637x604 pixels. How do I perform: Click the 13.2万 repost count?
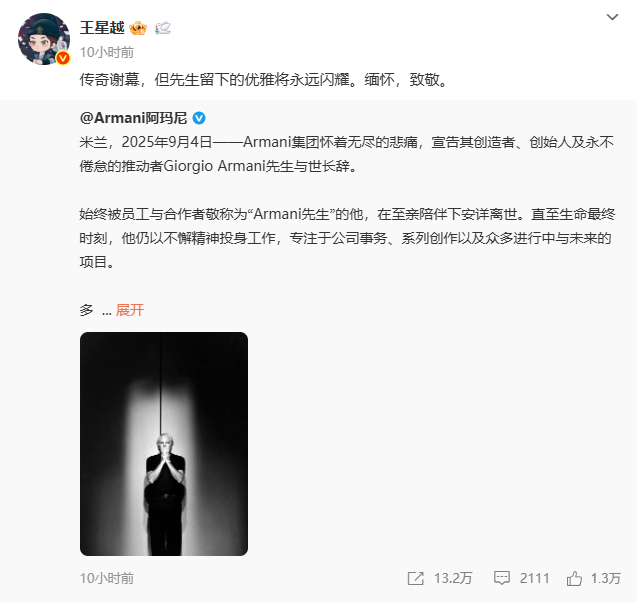click(x=453, y=578)
